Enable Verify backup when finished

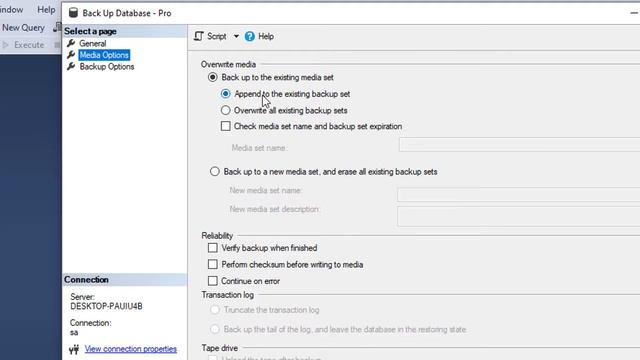(213, 248)
